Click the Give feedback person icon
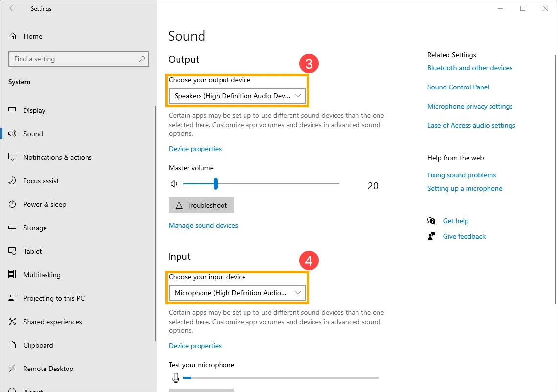557x392 pixels. (x=432, y=236)
